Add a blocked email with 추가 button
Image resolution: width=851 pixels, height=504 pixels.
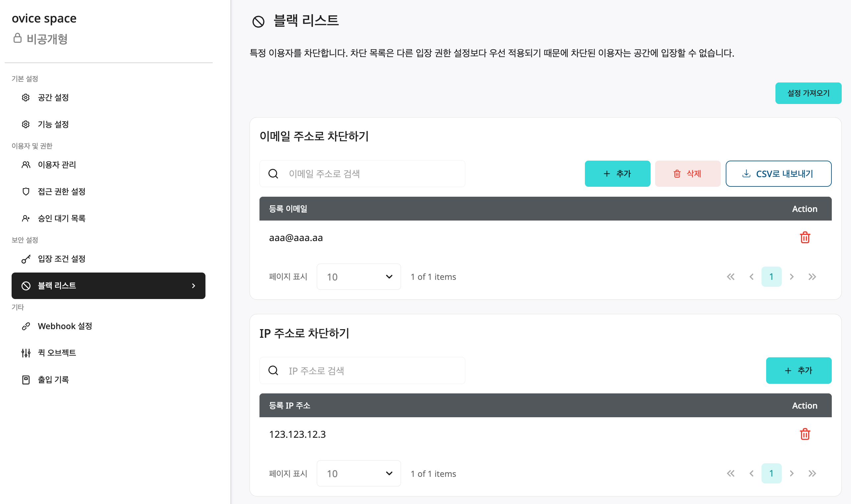point(617,174)
